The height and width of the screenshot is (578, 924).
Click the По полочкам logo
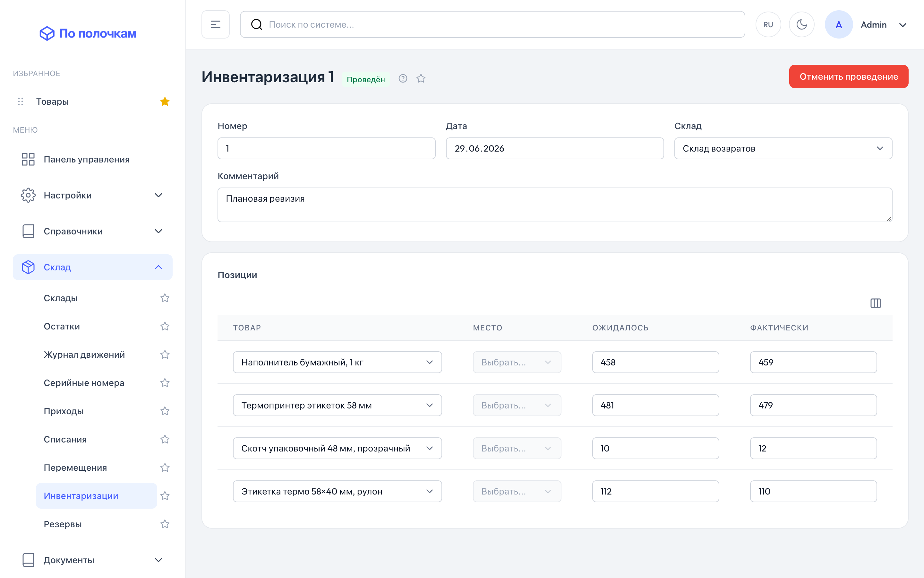[88, 33]
